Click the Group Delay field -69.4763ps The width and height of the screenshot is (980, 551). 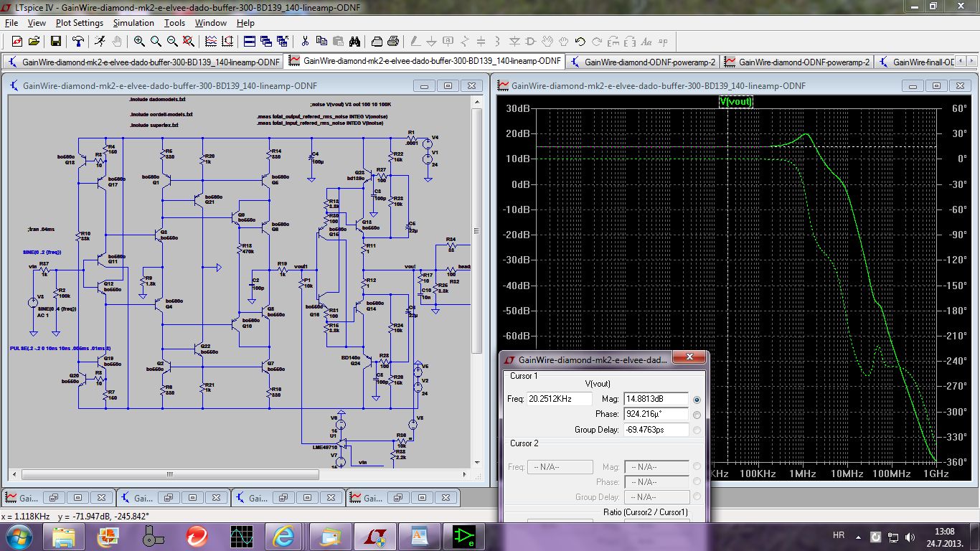(656, 430)
